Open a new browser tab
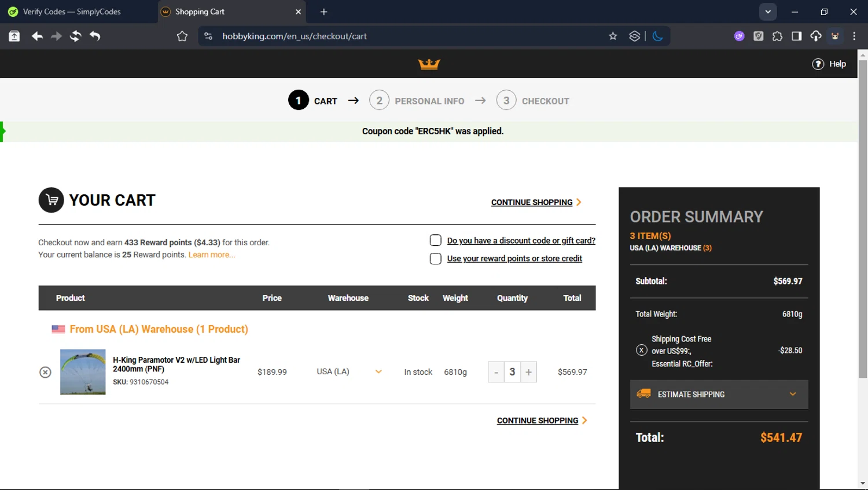 (323, 12)
